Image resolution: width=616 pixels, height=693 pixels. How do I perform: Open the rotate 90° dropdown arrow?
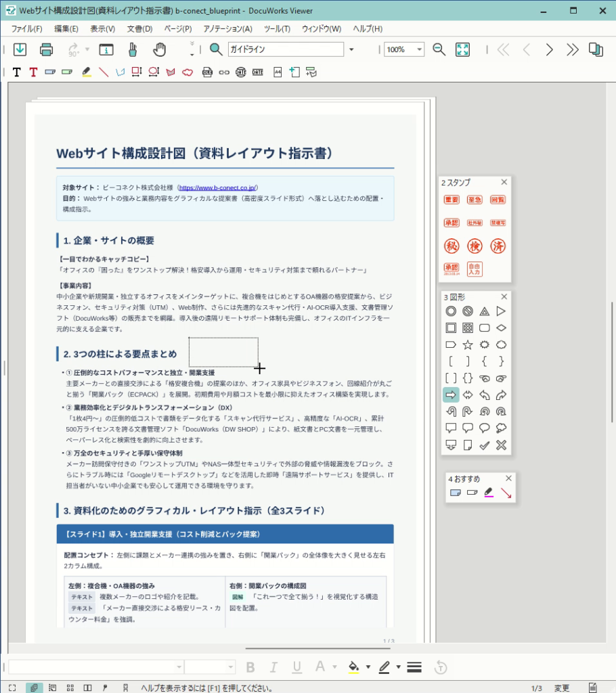tap(87, 49)
